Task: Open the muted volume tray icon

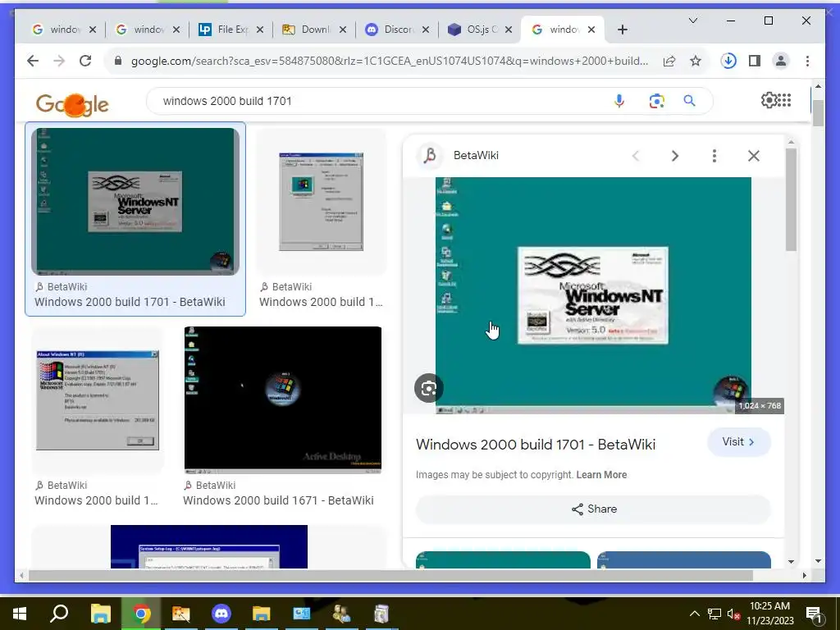Action: click(733, 614)
